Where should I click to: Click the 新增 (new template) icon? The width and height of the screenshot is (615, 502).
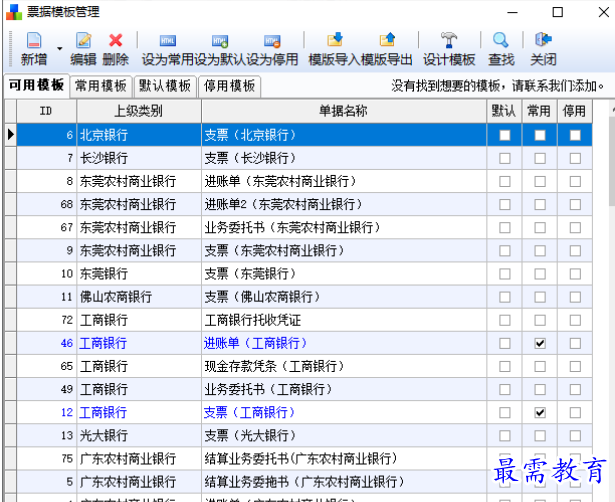(34, 40)
